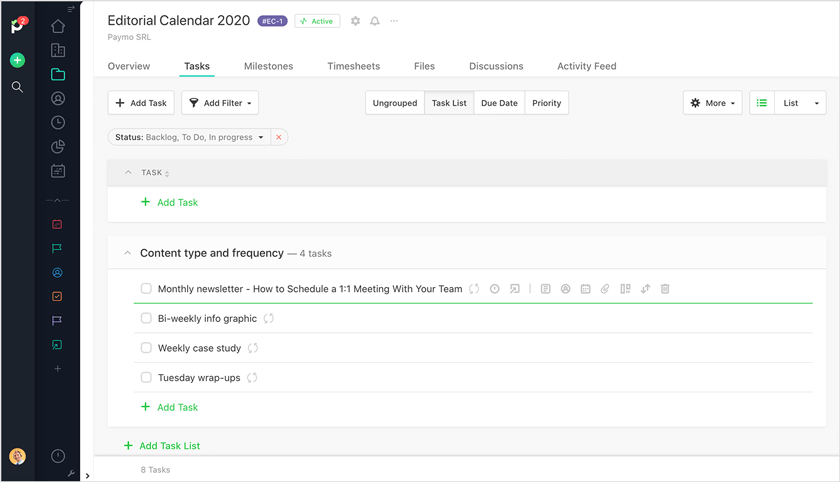This screenshot has width=840, height=482.
Task: Click the trash icon on Monthly newsletter task
Action: click(x=665, y=289)
